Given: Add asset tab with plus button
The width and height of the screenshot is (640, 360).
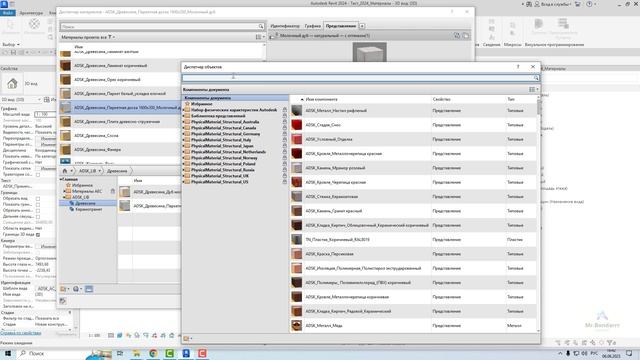Looking at the screenshot, I should click(362, 26).
